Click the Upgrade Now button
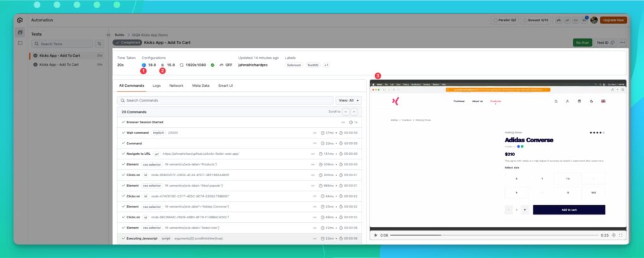The image size is (644, 258). coord(613,20)
